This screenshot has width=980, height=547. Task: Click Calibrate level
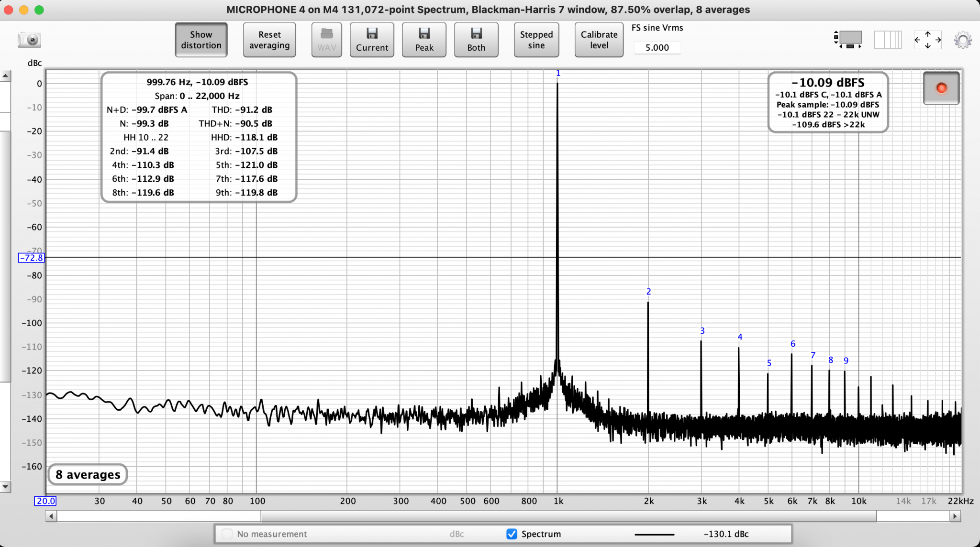599,40
